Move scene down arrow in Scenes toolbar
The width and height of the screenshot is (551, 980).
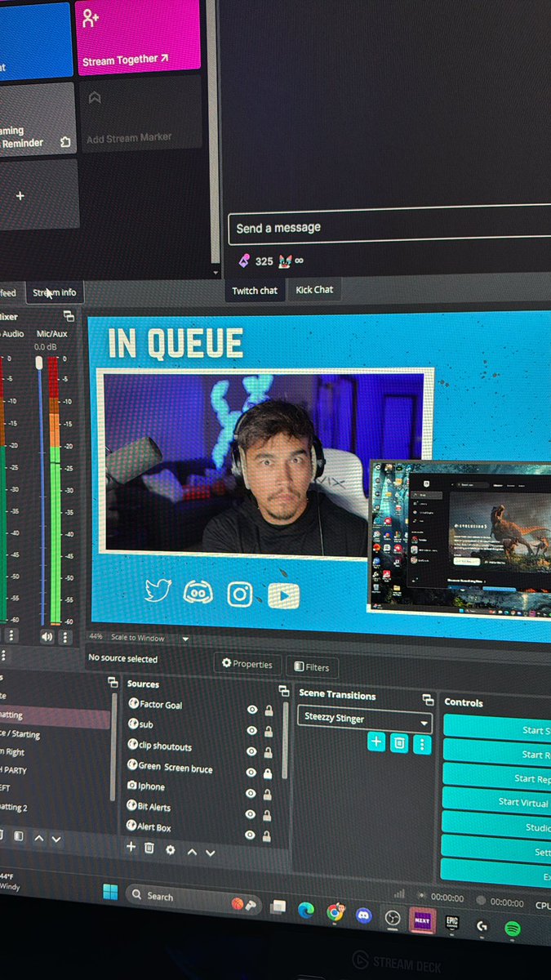(x=56, y=839)
